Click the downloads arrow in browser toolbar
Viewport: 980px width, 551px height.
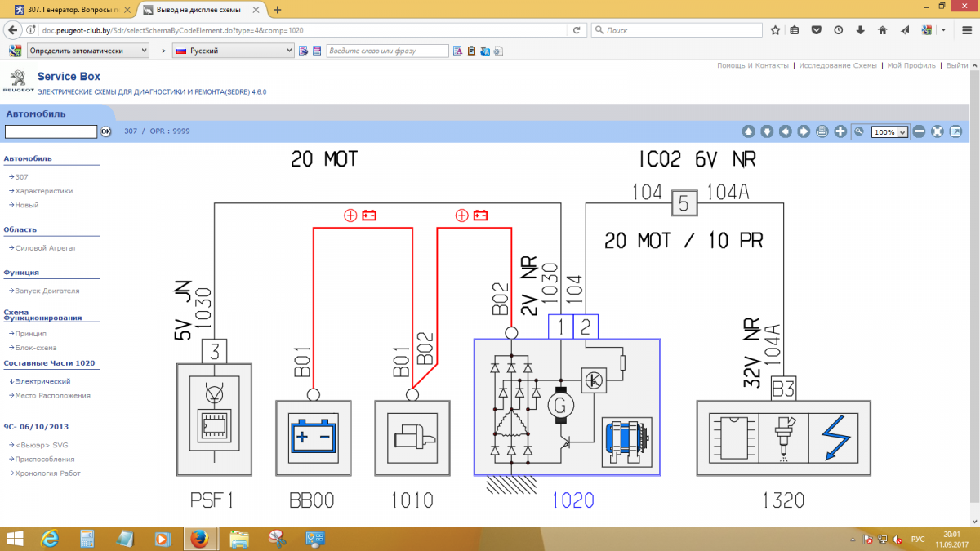[x=859, y=29]
